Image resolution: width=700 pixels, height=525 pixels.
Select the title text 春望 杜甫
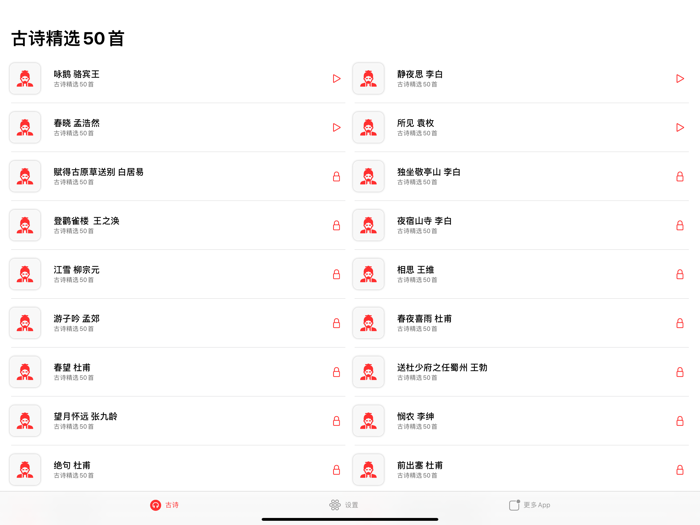(x=72, y=367)
